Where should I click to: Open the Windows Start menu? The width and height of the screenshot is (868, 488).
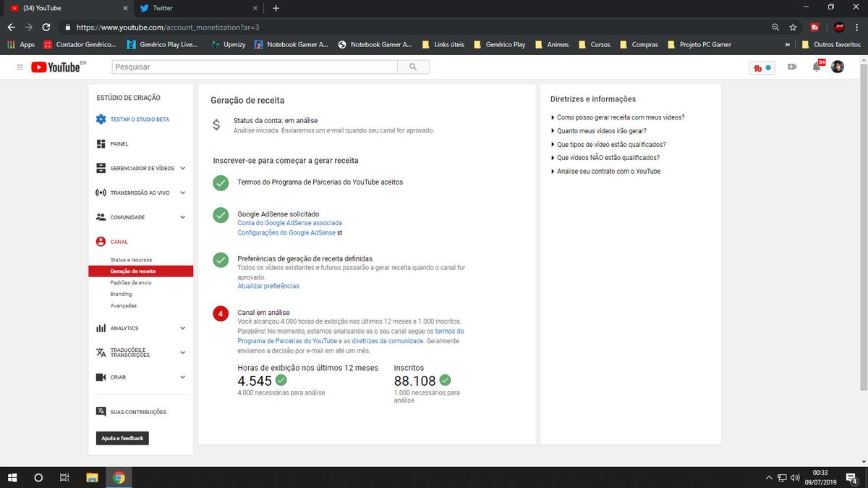coord(12,477)
